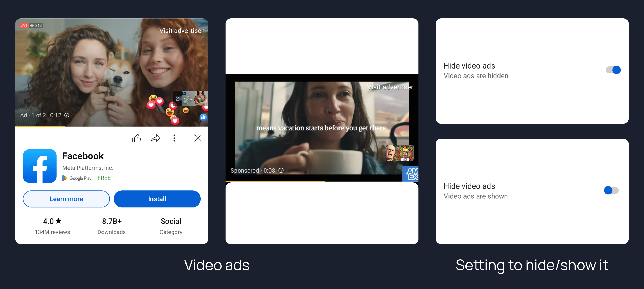
Task: Click the LIVE badge on the video
Action: click(24, 25)
